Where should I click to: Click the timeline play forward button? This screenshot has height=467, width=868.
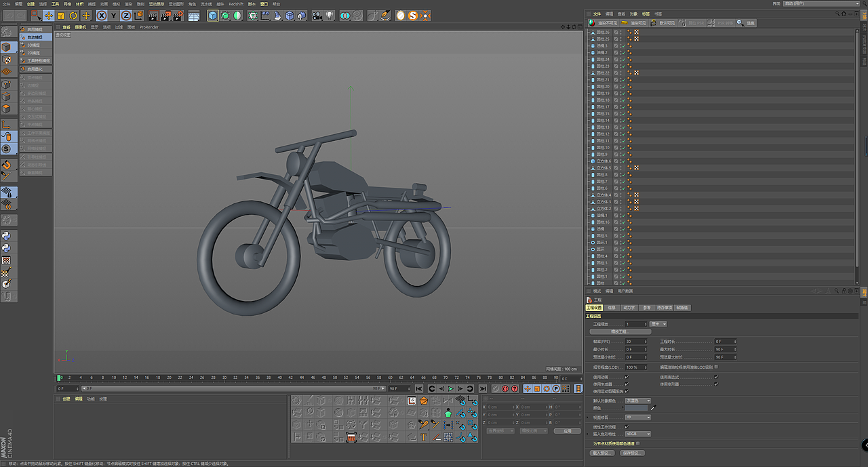(x=450, y=388)
